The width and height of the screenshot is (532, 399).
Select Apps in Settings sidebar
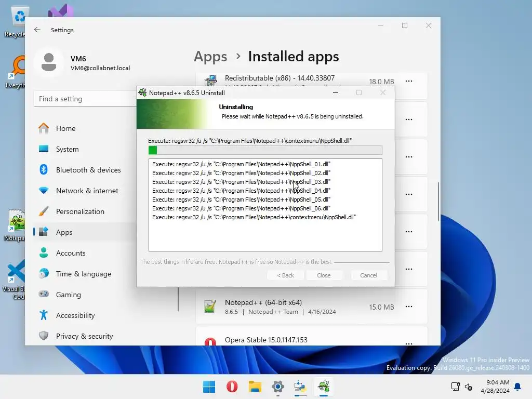(85, 232)
